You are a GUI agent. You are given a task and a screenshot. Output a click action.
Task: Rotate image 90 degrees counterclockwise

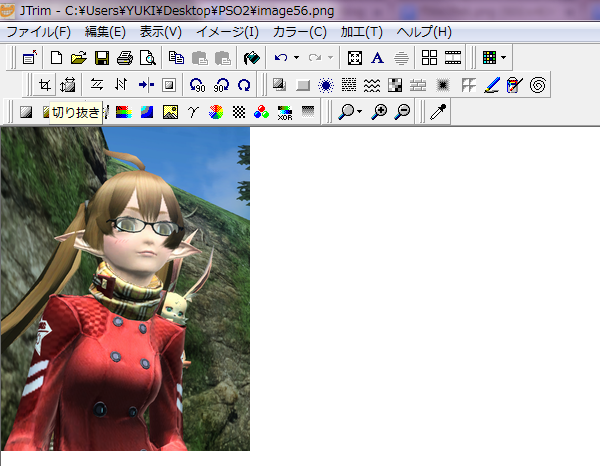(197, 85)
